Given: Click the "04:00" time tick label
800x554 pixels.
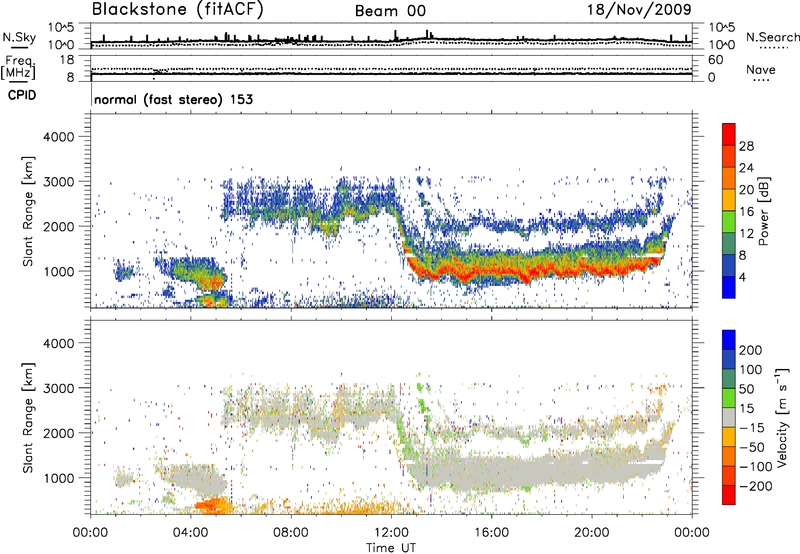Looking at the screenshot, I should [191, 533].
